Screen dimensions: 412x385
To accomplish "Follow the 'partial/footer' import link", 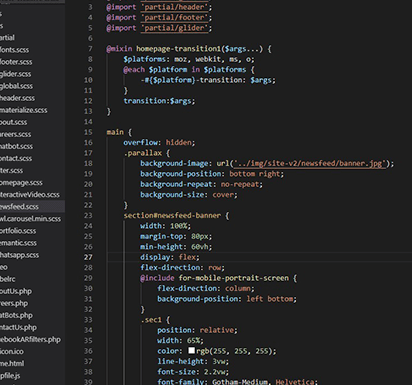I will coord(174,17).
